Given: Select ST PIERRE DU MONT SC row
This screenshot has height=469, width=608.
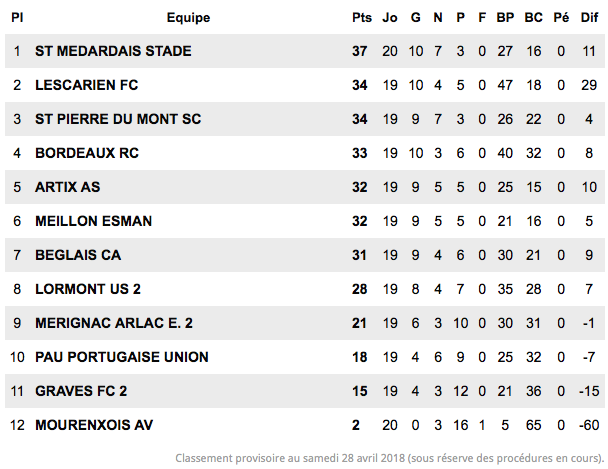Looking at the screenshot, I should coord(305,119).
